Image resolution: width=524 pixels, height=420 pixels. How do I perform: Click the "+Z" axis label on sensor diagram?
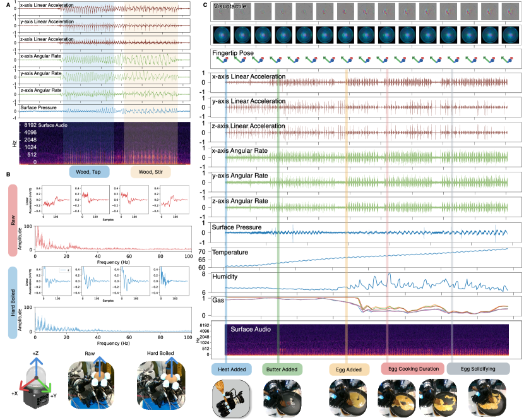[x=35, y=353]
